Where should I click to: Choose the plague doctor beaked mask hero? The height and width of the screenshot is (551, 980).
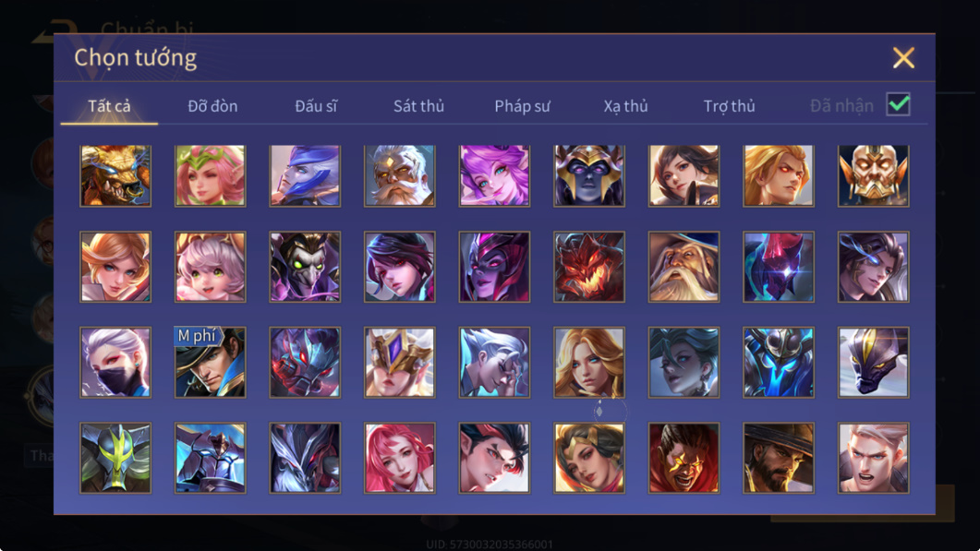pos(305,268)
